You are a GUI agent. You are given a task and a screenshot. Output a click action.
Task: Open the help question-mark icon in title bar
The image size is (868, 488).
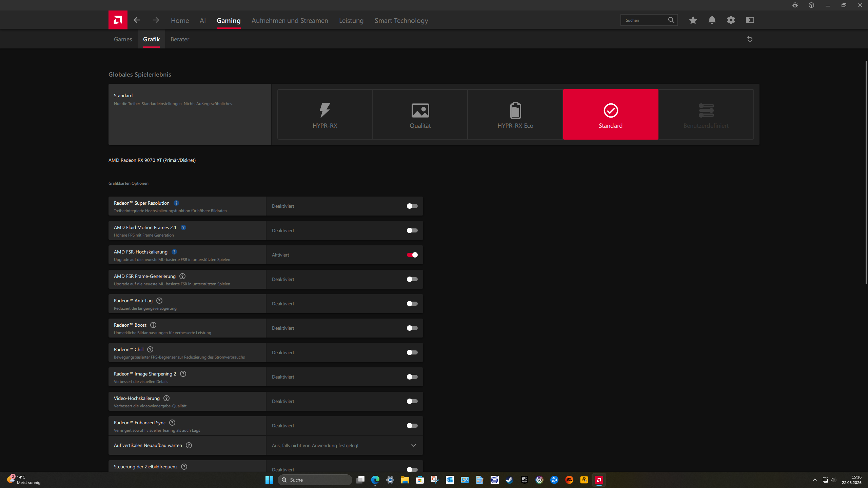811,5
